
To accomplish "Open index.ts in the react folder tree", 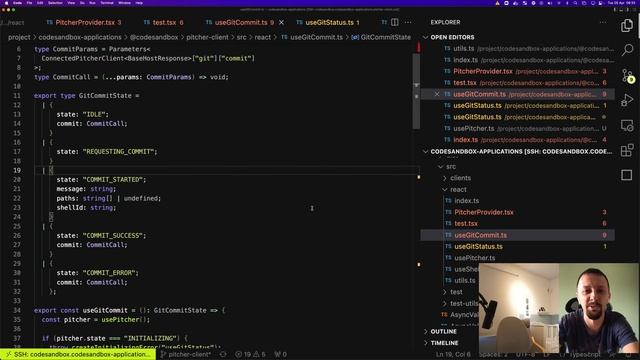I will pos(467,201).
